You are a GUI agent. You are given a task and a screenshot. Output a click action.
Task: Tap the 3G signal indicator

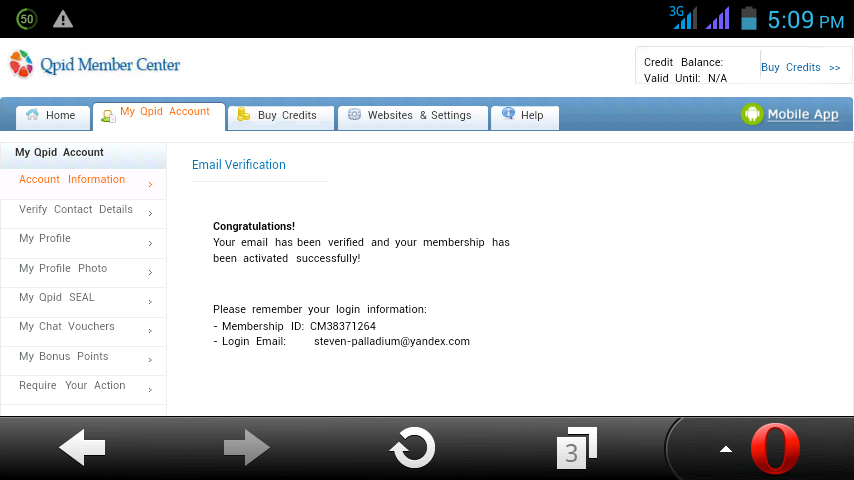[683, 17]
